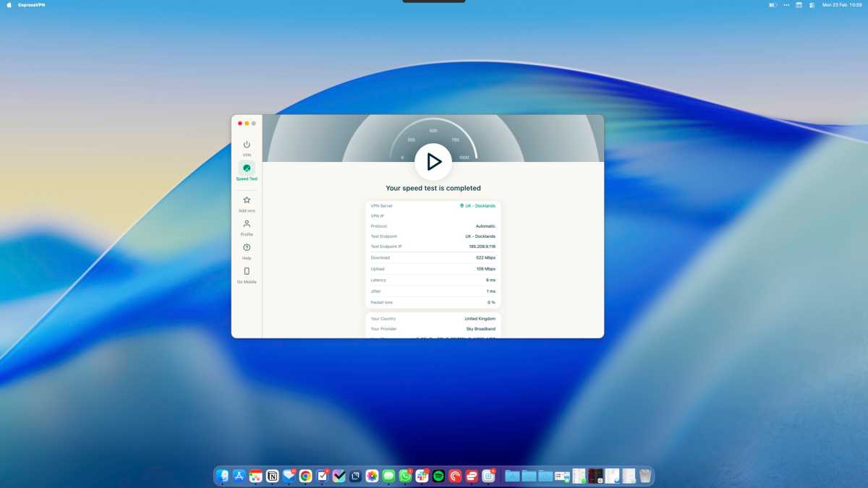Open Photos from the Dock
Viewport: 868px width, 488px height.
coord(373,476)
